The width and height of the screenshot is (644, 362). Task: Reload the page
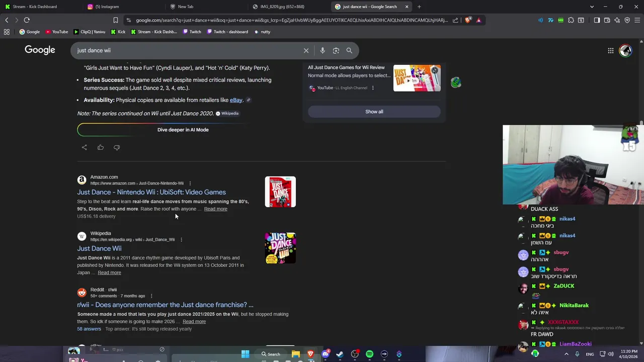27,20
